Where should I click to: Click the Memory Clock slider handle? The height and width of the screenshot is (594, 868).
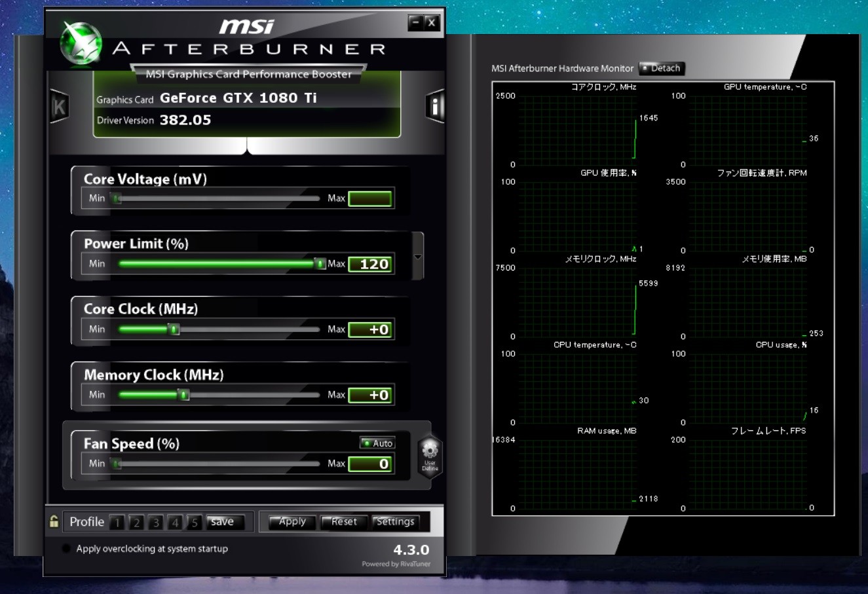(184, 395)
